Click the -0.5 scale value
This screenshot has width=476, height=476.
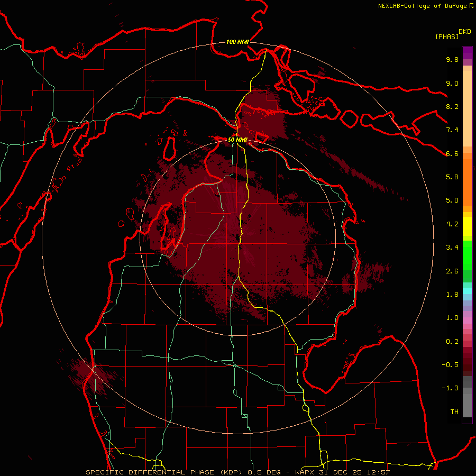(450, 365)
